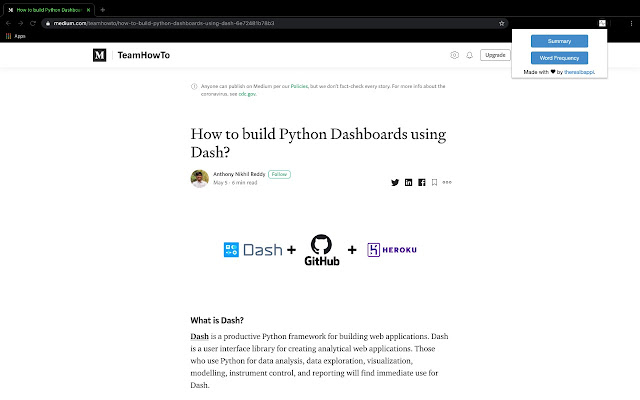
Task: Share article on Facebook
Action: [422, 182]
